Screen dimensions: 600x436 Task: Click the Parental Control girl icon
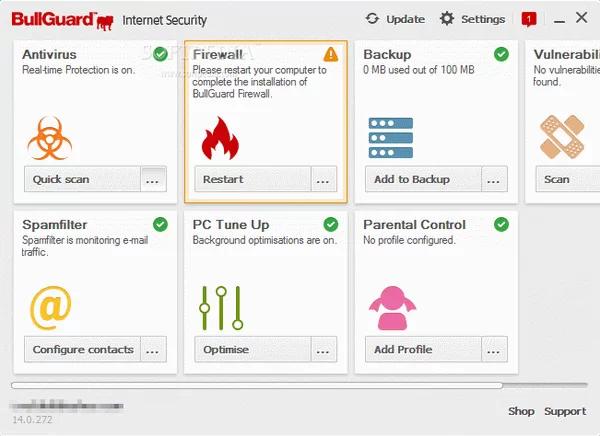(390, 308)
